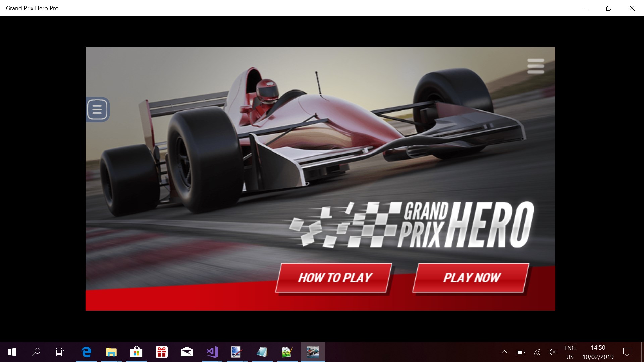Open File Explorer from the taskbar
The height and width of the screenshot is (362, 644).
[111, 352]
